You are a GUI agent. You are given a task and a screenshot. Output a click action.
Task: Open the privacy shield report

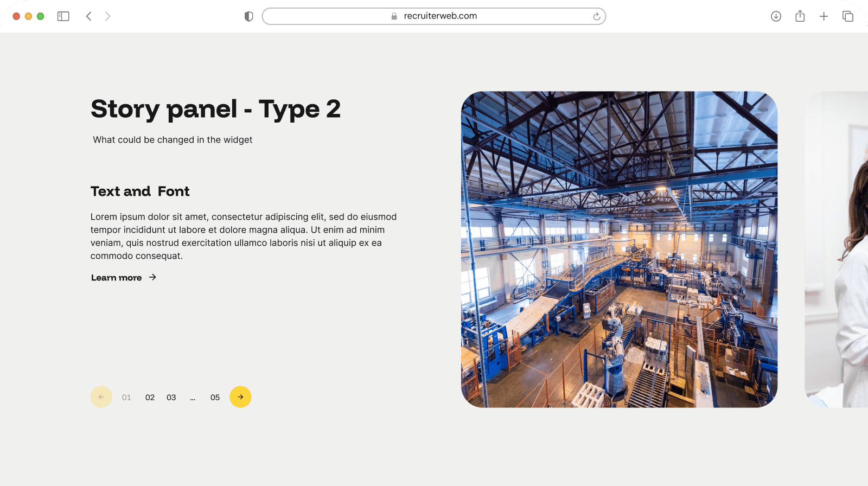coord(249,16)
